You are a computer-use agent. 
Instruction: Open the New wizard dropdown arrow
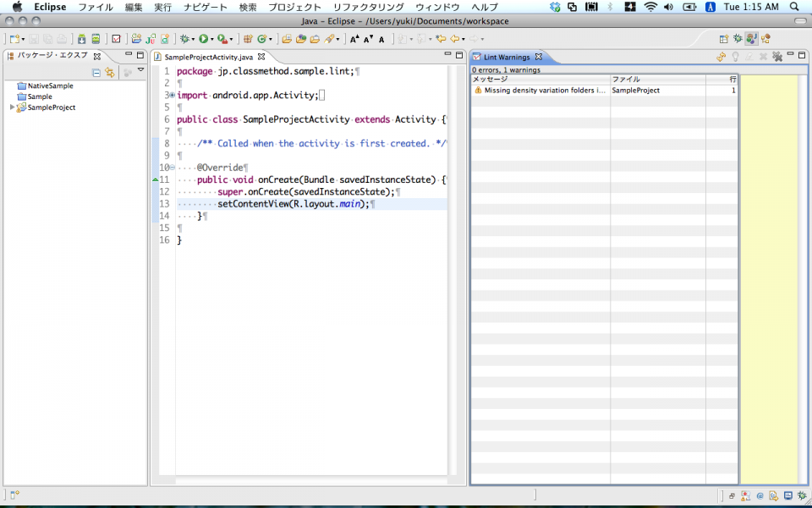[x=24, y=38]
